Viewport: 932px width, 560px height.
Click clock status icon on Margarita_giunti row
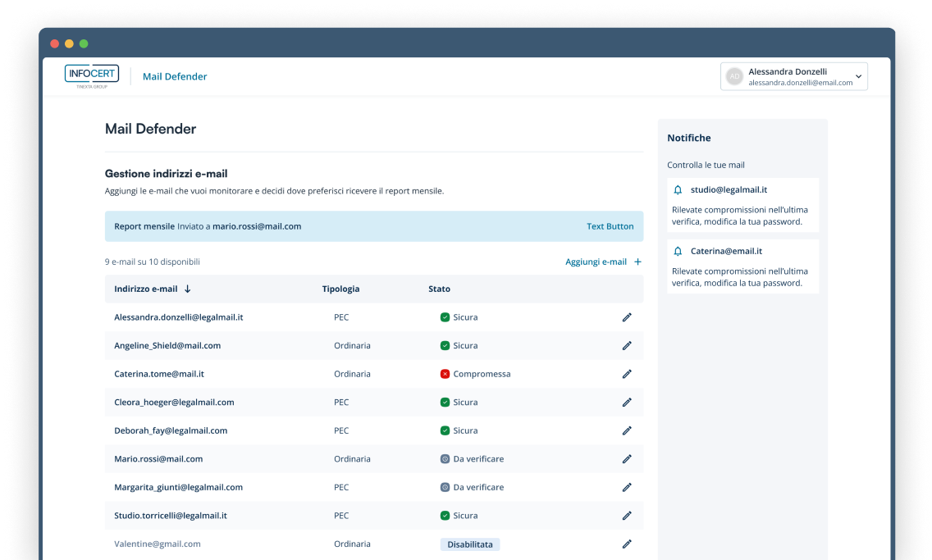(445, 488)
